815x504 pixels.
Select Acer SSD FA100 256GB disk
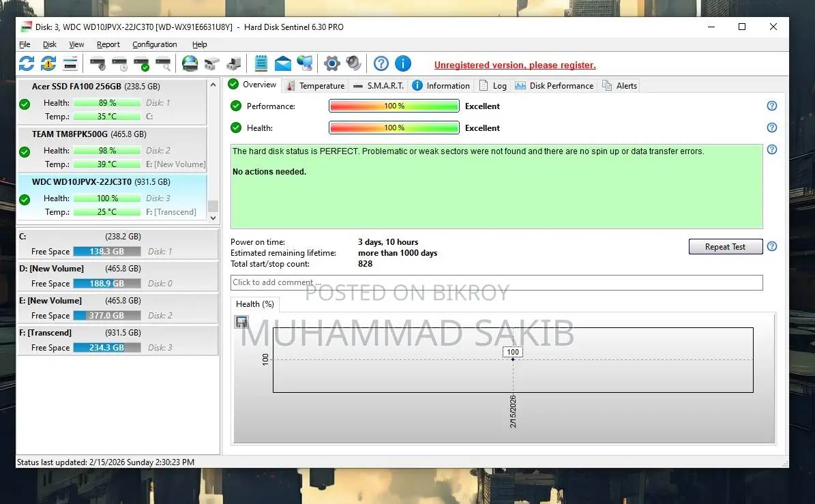pos(113,102)
